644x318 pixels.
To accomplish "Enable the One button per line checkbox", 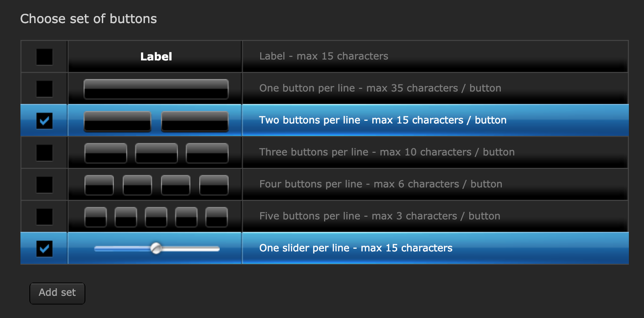I will 44,89.
